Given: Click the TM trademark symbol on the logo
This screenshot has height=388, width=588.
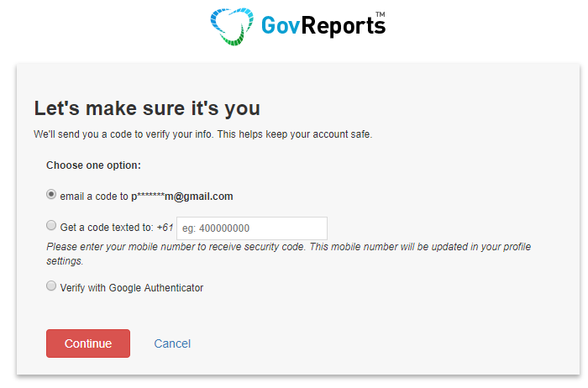Looking at the screenshot, I should [x=381, y=14].
